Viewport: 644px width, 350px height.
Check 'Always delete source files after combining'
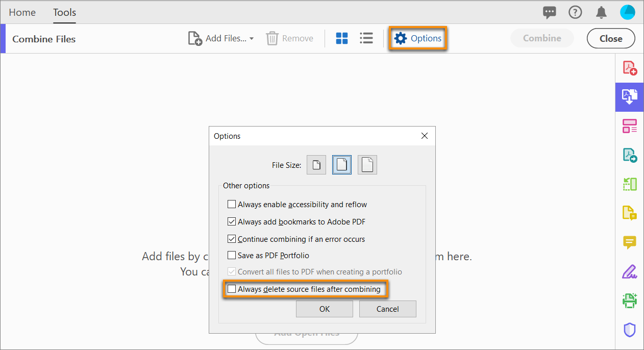232,288
